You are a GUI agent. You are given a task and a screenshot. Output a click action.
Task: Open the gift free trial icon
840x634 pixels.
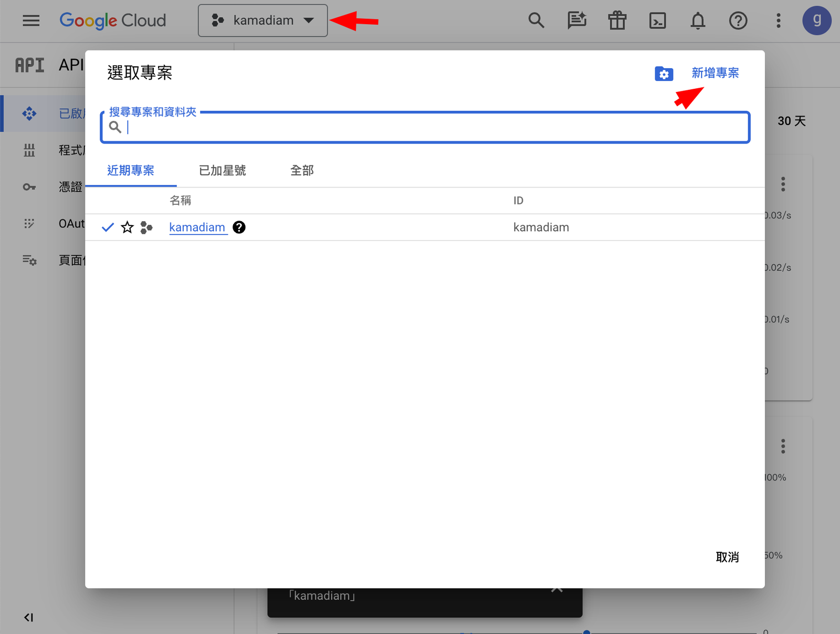pos(617,20)
